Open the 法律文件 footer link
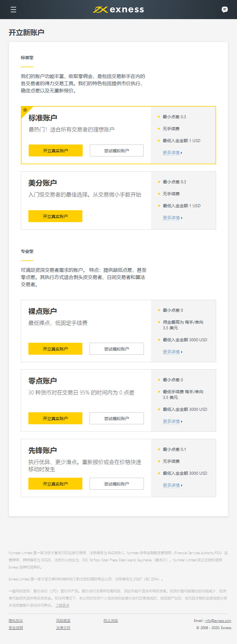The width and height of the screenshot is (237, 644). pyautogui.click(x=63, y=628)
